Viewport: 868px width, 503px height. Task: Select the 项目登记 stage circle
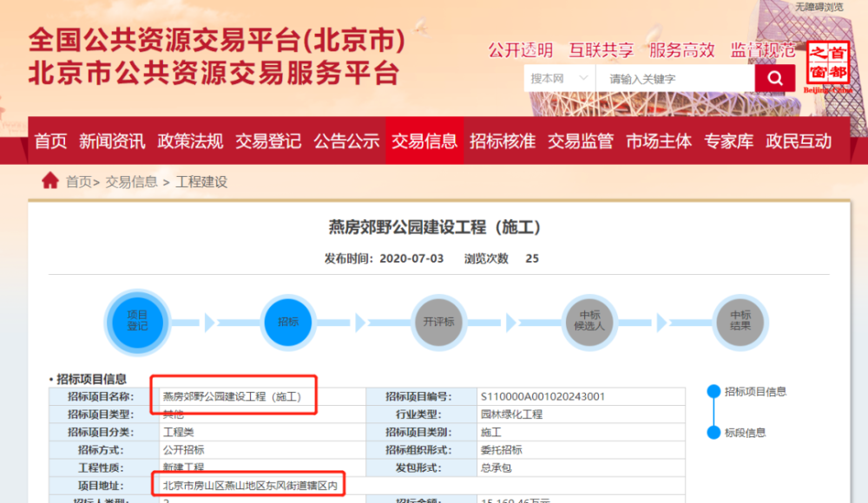tap(136, 322)
